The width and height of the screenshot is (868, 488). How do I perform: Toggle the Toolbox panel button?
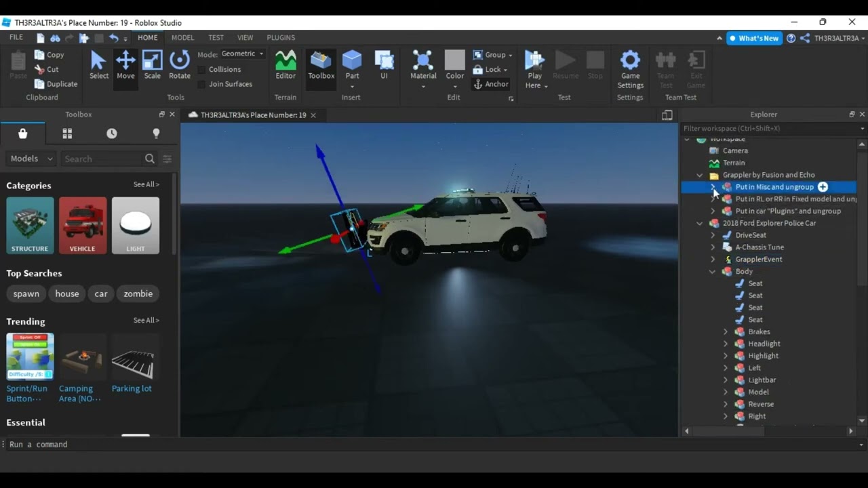(x=321, y=65)
